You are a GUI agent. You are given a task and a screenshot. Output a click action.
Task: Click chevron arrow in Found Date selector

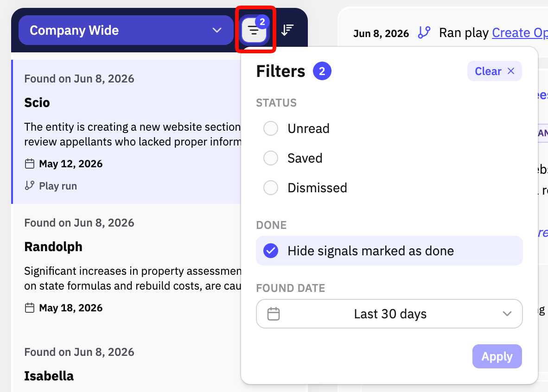click(507, 314)
